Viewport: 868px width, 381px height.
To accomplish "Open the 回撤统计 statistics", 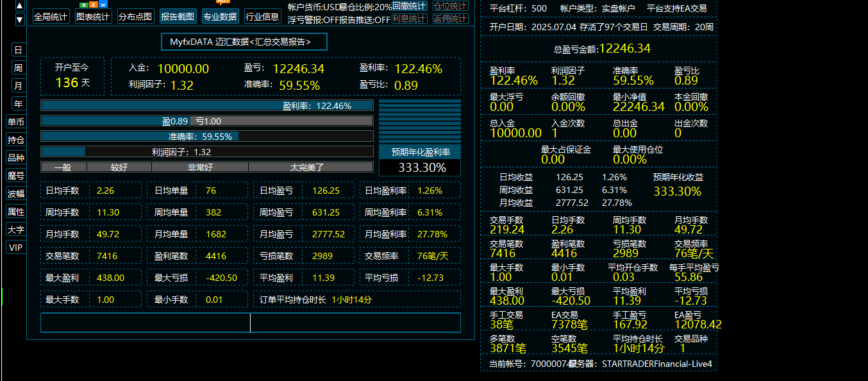I will tap(410, 6).
